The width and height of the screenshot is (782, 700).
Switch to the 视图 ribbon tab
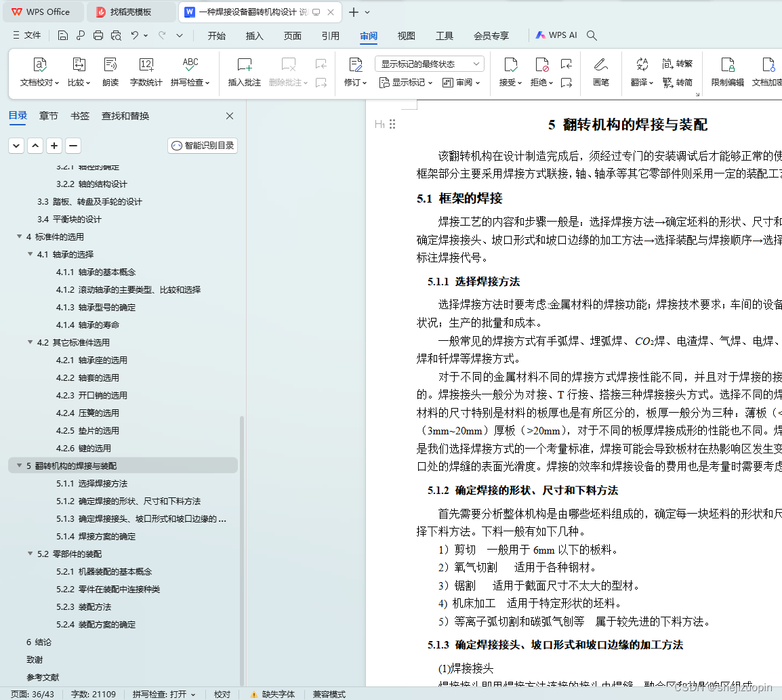(x=406, y=36)
